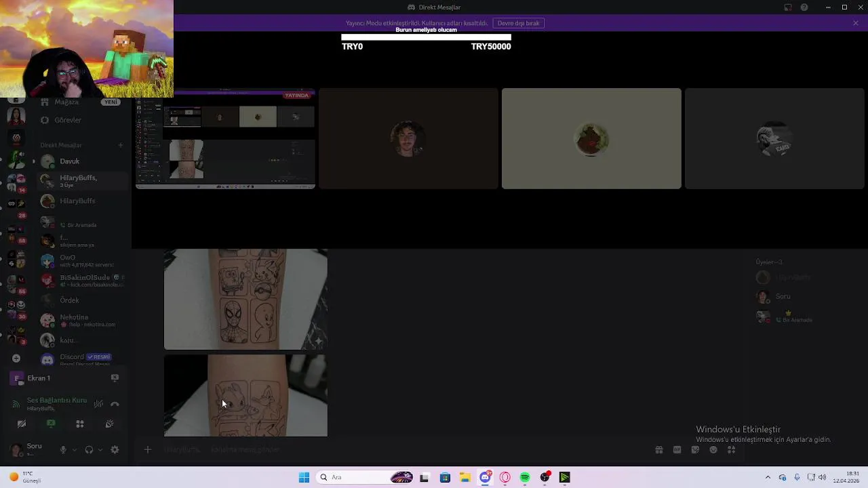Open the soundboard icon
Viewport: 868px width, 488px height.
tap(109, 424)
